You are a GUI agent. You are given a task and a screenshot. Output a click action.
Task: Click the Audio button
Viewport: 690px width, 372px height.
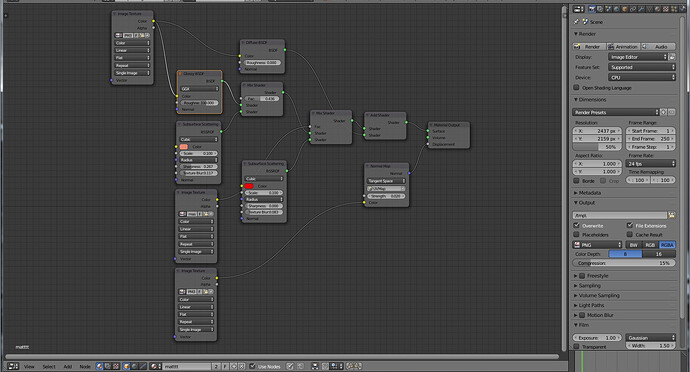pos(658,46)
